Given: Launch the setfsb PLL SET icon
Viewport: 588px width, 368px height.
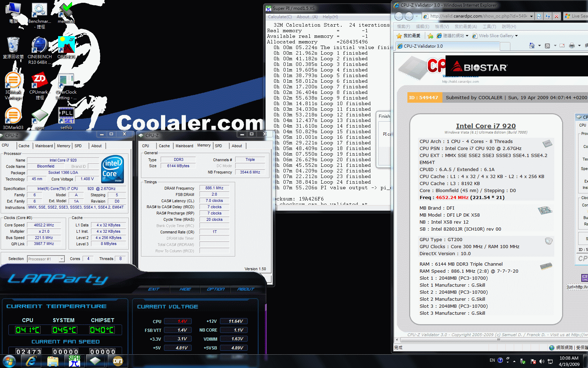Looking at the screenshot, I should pos(66,118).
